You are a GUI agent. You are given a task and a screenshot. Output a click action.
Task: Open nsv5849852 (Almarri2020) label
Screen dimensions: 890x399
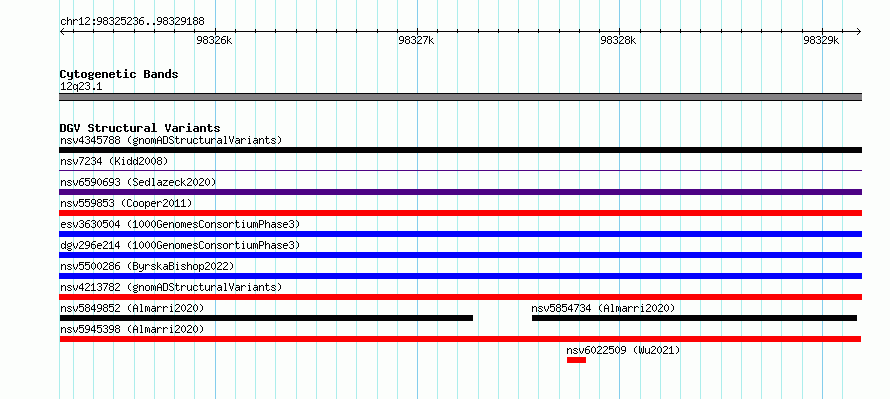click(132, 308)
